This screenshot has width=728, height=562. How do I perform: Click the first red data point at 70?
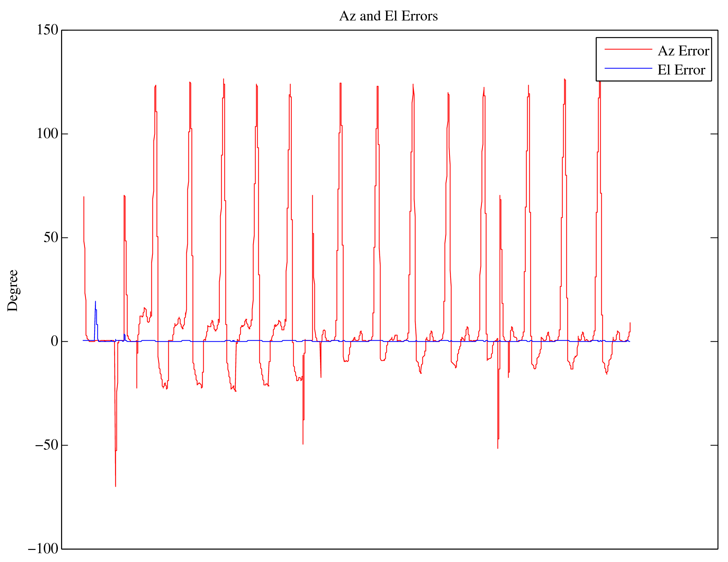(x=84, y=197)
